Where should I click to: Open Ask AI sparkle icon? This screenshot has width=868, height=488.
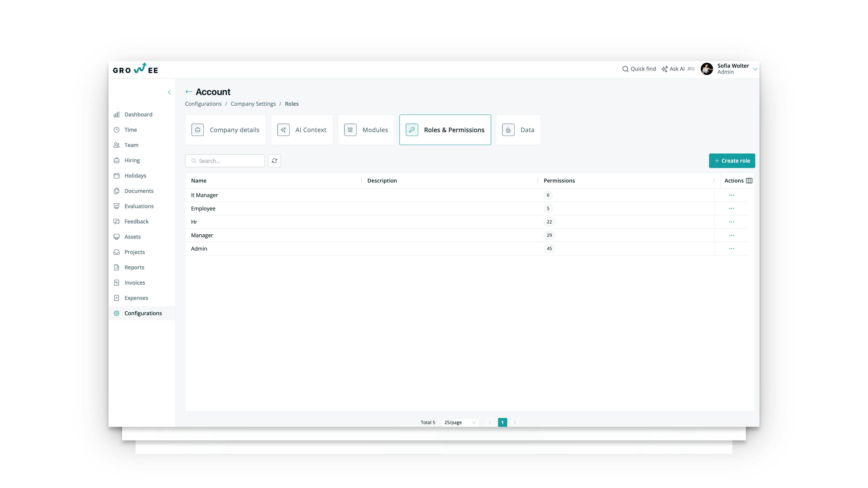click(x=664, y=69)
